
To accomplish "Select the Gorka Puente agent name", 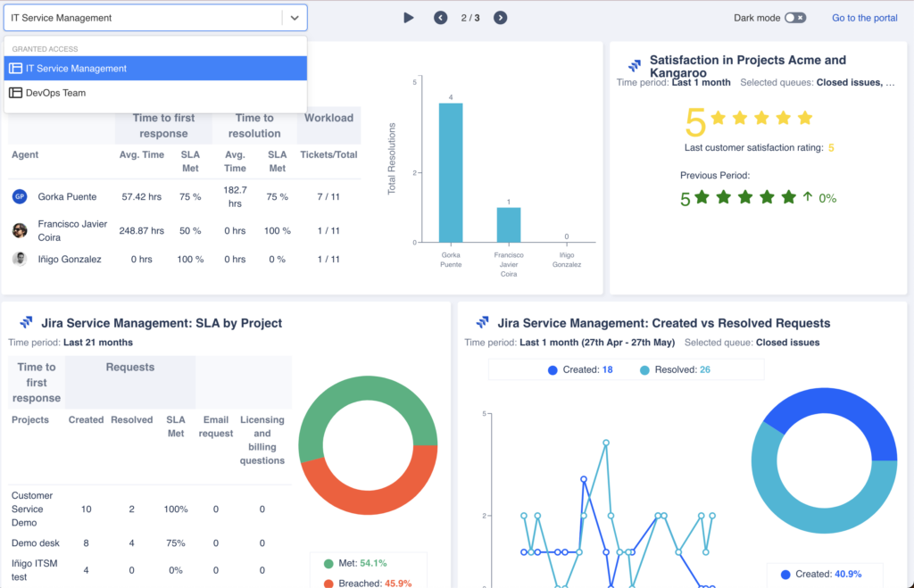I will (67, 196).
